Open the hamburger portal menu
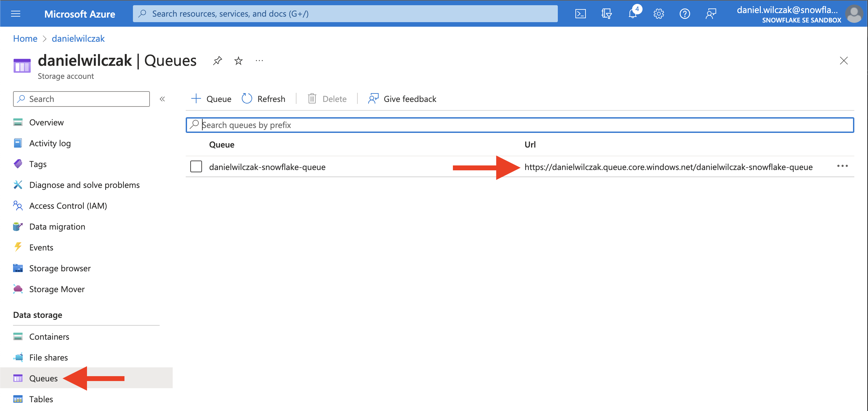This screenshot has height=411, width=868. [x=16, y=13]
